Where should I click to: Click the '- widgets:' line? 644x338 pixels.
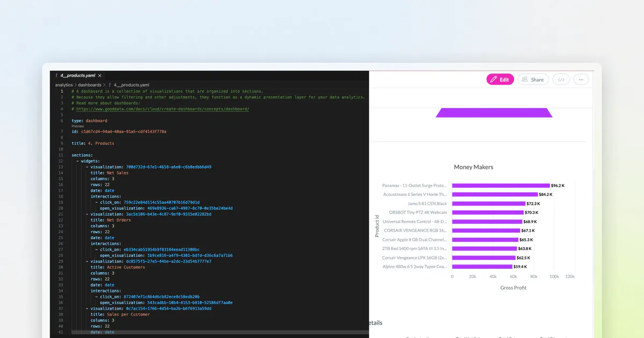pyautogui.click(x=88, y=161)
